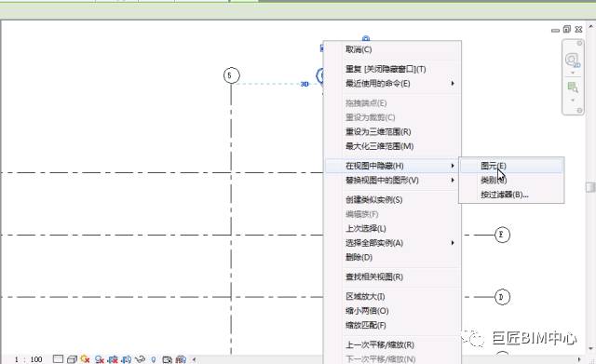Expand the 最近使用的命令(E) submenu arrow
Screen dimensions: 596x364
tap(453, 83)
